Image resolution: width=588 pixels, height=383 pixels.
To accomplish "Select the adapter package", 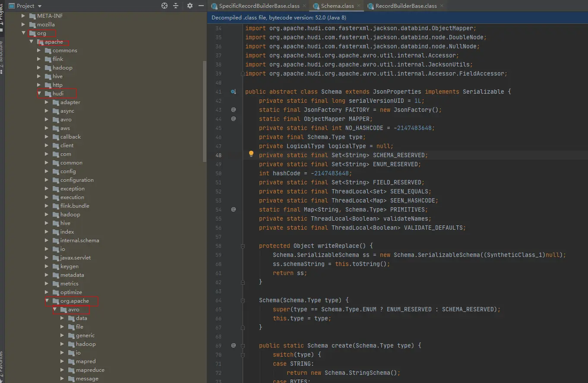I will click(x=70, y=102).
